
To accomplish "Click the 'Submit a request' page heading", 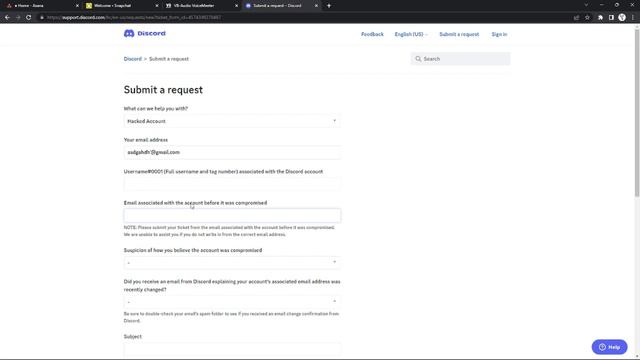I will (x=163, y=90).
